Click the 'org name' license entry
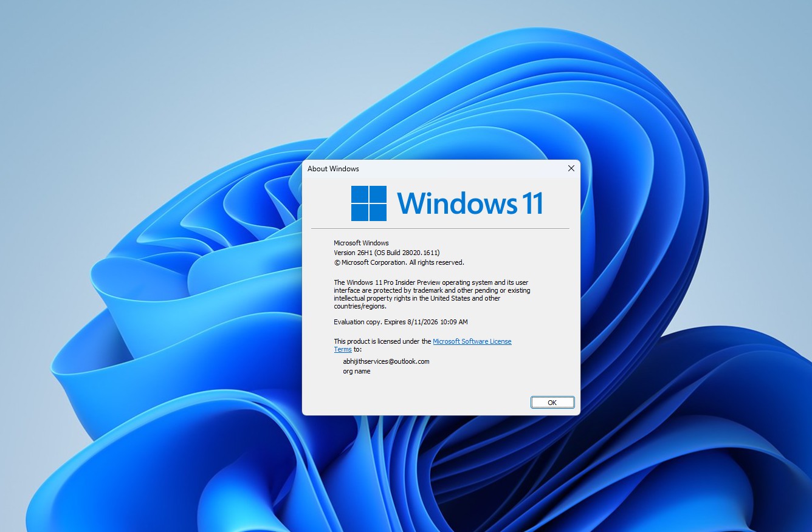The width and height of the screenshot is (812, 532). (x=356, y=371)
